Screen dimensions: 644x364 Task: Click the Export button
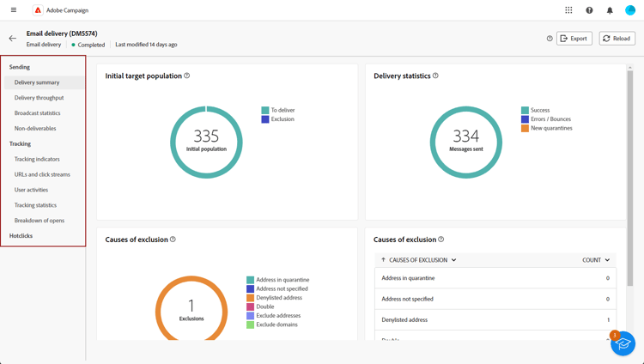tap(574, 39)
